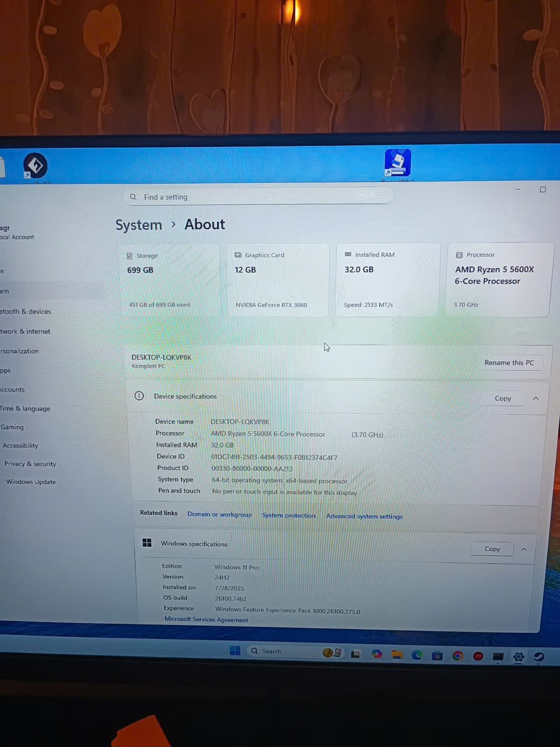Go back to System in breadcrumb
The width and height of the screenshot is (560, 747).
pyautogui.click(x=138, y=225)
